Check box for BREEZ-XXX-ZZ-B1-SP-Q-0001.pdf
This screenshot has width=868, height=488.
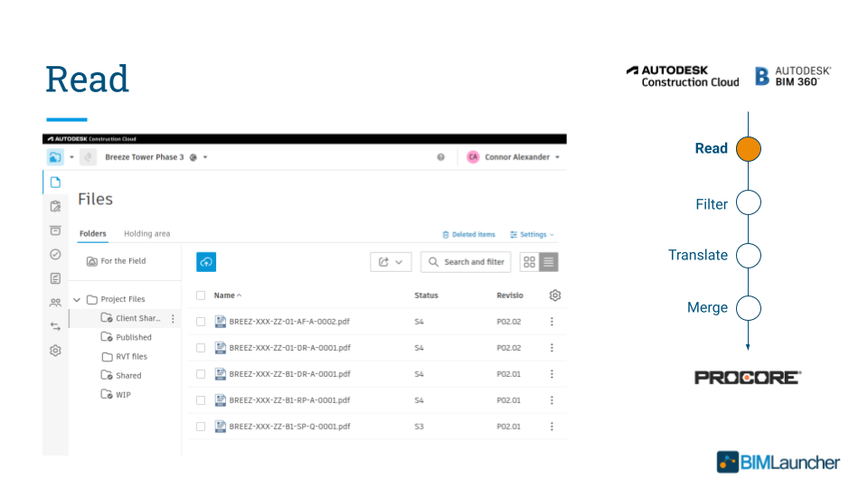point(201,427)
